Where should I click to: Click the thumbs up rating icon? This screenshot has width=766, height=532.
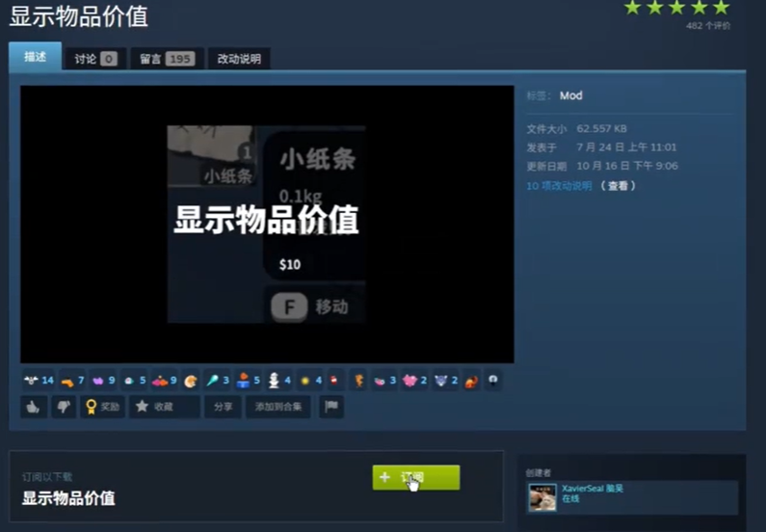(x=33, y=407)
